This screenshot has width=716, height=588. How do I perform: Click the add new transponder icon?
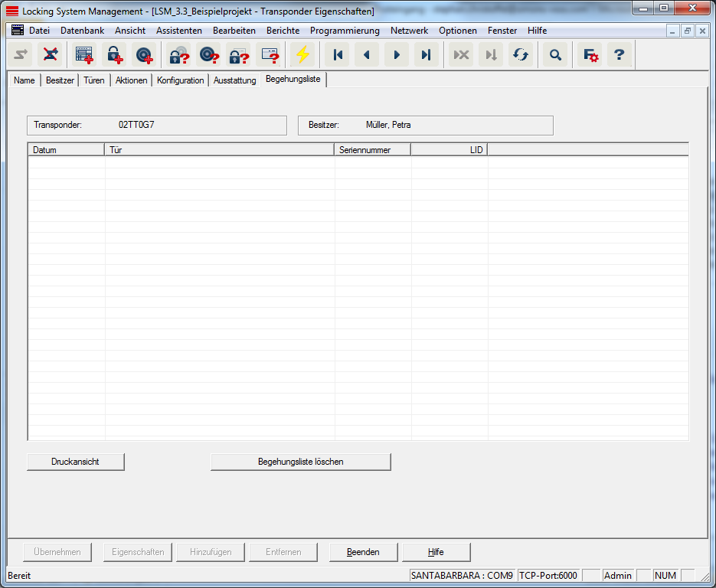144,55
